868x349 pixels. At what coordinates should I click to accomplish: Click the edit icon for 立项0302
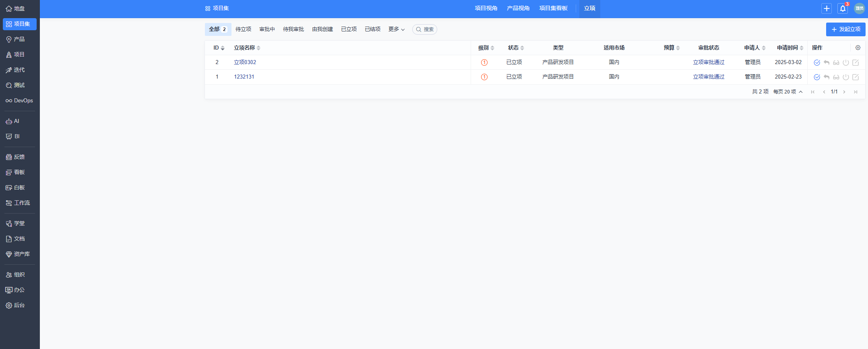[x=856, y=62]
